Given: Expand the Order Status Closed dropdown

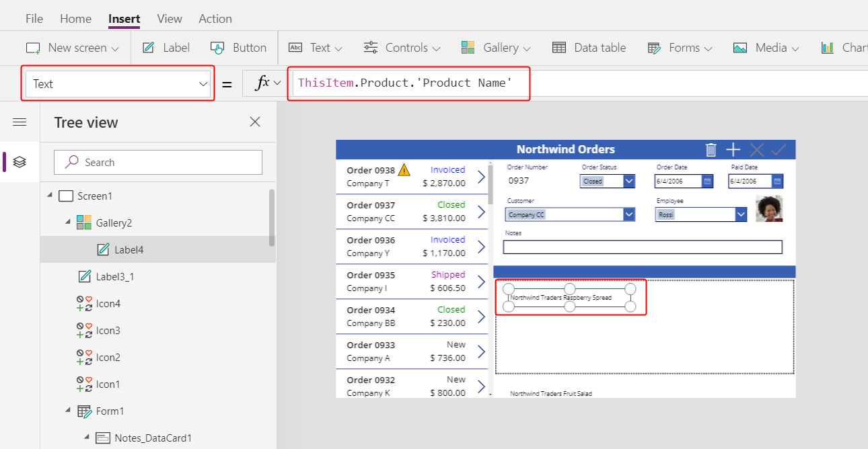Looking at the screenshot, I should pyautogui.click(x=628, y=181).
